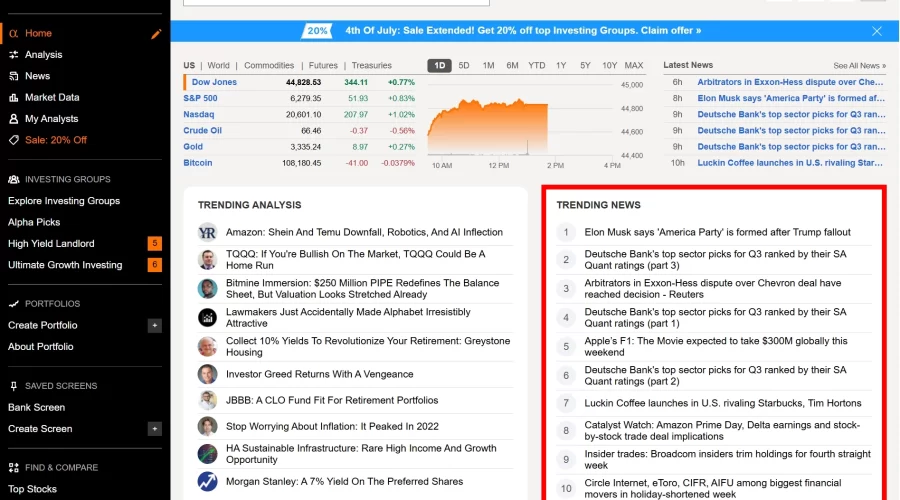Switch to the World markets tab
Screen dimensions: 900x500
(x=218, y=65)
